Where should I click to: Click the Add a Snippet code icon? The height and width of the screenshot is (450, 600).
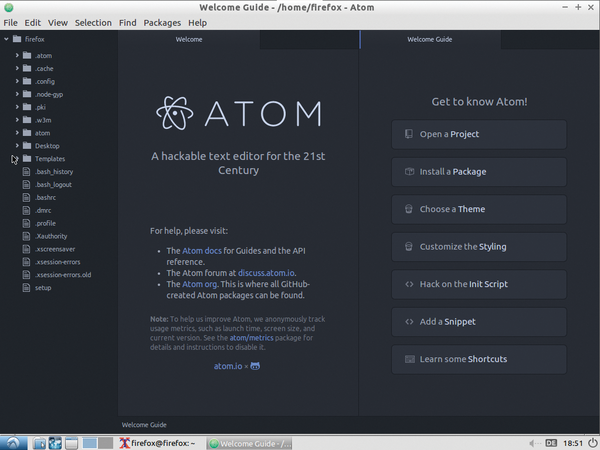408,322
